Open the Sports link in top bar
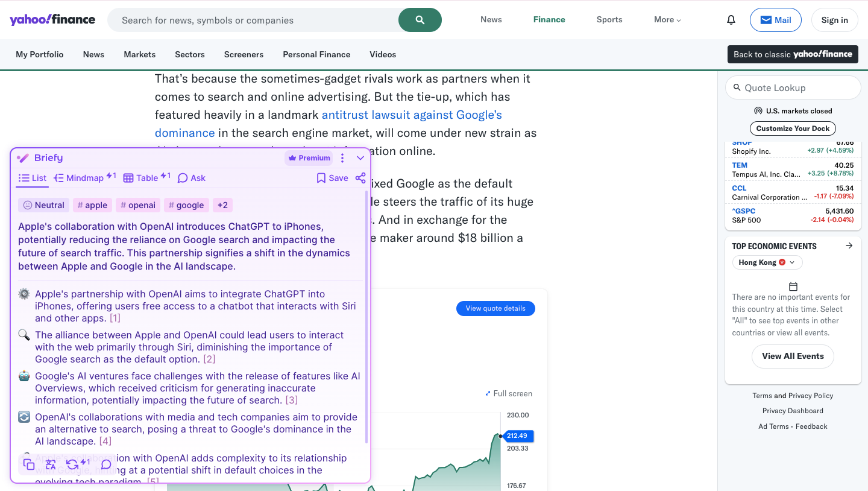 coord(609,19)
